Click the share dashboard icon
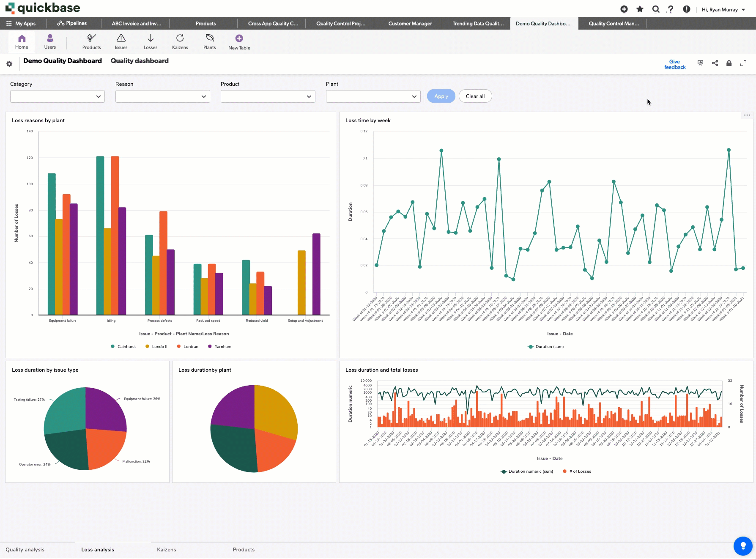Image resolution: width=756 pixels, height=559 pixels. [715, 63]
